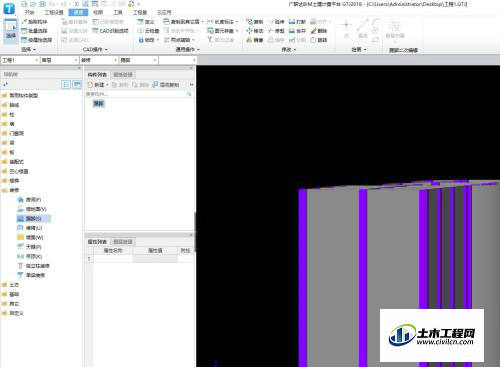This screenshot has height=367, width=500.
Task: Click 层间复制 in component list toolbar
Action: coord(166,85)
